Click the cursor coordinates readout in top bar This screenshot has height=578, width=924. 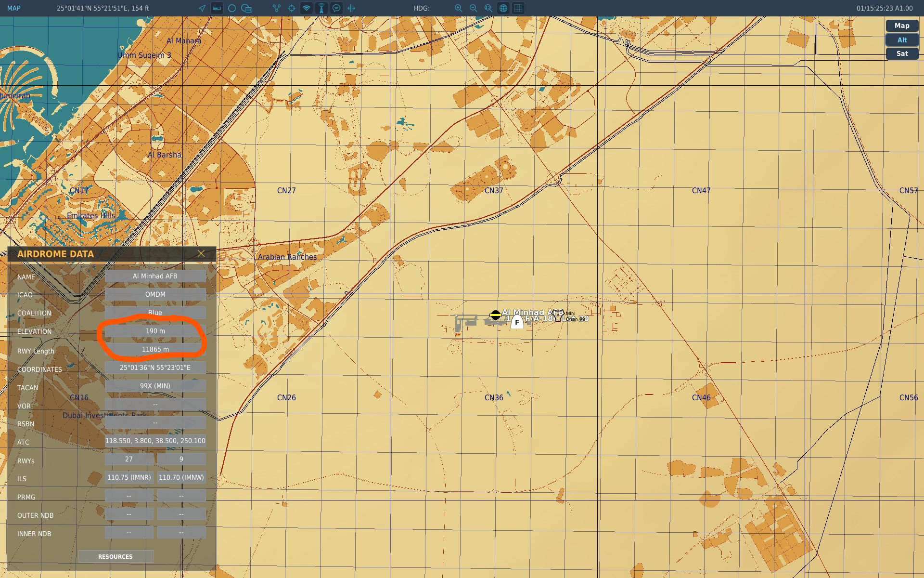[x=103, y=8]
